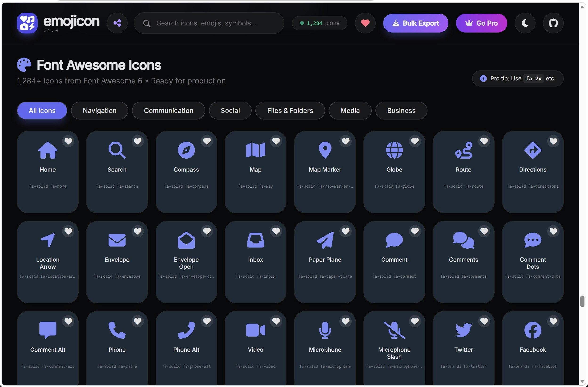Click the scrollbar up arrow
This screenshot has width=588, height=387.
[x=582, y=7]
